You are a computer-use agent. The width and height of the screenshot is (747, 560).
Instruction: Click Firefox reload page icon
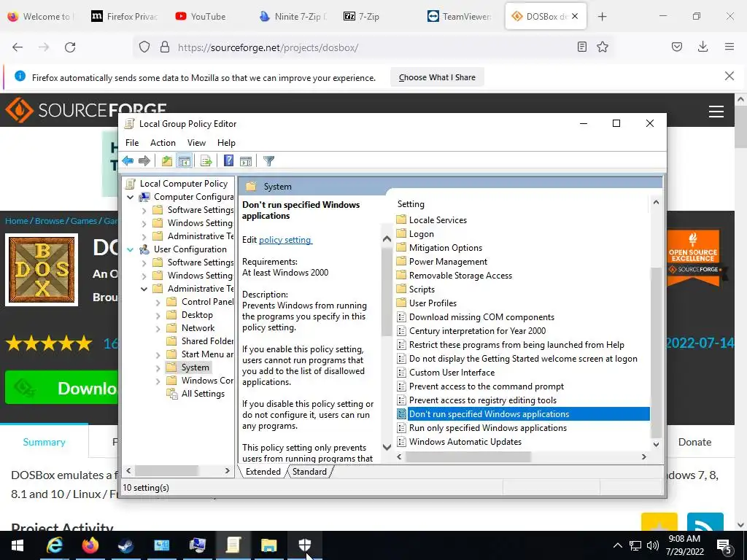(x=70, y=47)
